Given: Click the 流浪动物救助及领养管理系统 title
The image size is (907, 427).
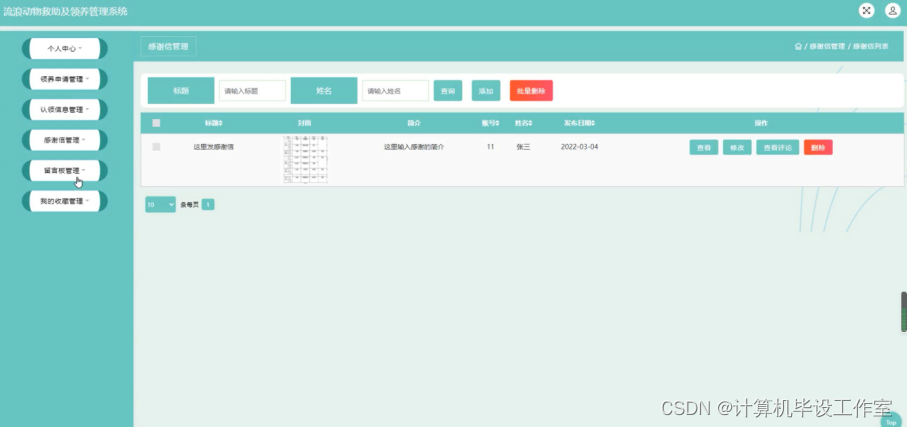Looking at the screenshot, I should (x=65, y=11).
